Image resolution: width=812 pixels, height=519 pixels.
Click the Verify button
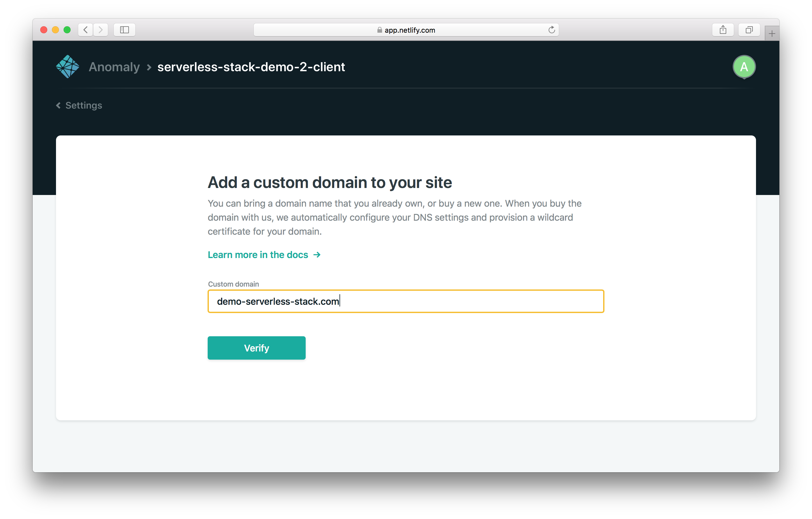coord(256,348)
